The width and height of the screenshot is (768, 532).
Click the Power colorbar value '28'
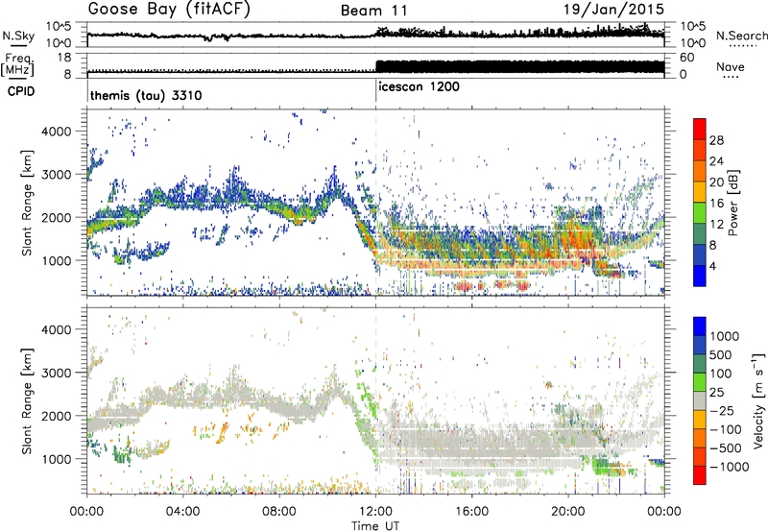(716, 140)
